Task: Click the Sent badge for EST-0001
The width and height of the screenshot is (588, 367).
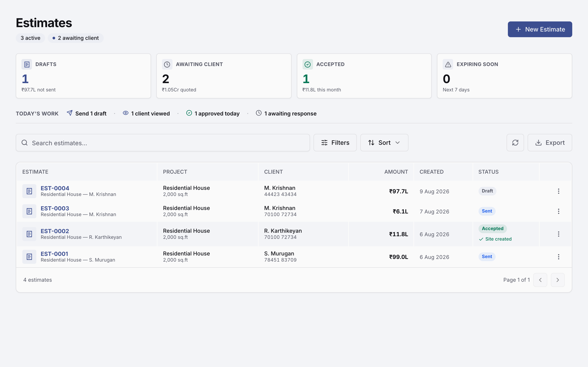Action: 487,257
